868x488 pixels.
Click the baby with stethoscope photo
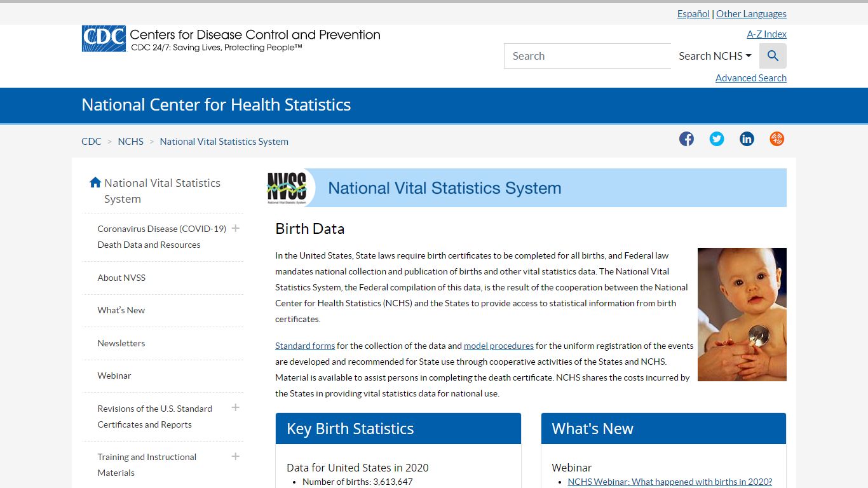(x=742, y=315)
